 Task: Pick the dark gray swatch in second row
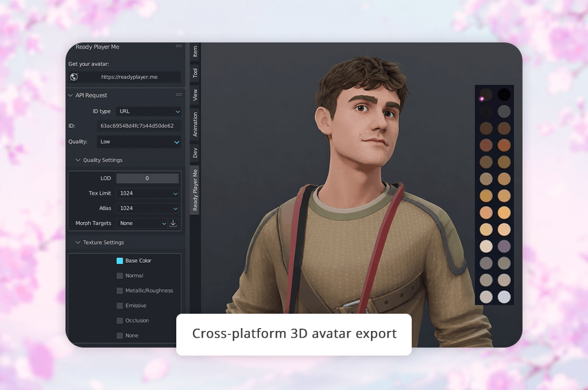[x=504, y=111]
